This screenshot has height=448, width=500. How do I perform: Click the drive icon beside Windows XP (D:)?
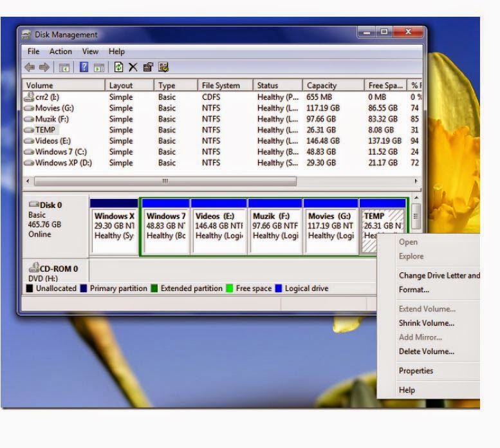point(29,163)
